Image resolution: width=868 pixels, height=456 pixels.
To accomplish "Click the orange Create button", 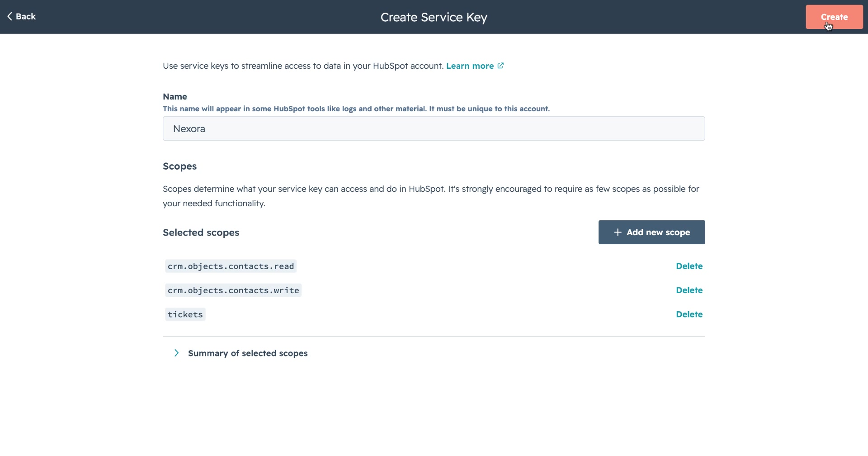I will tap(834, 17).
